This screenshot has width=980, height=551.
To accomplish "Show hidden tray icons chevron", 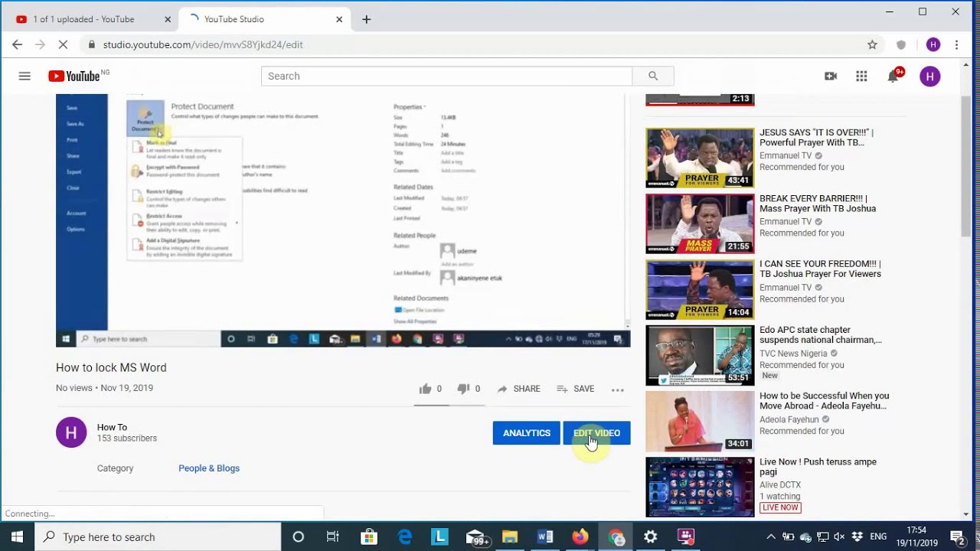I will point(770,536).
